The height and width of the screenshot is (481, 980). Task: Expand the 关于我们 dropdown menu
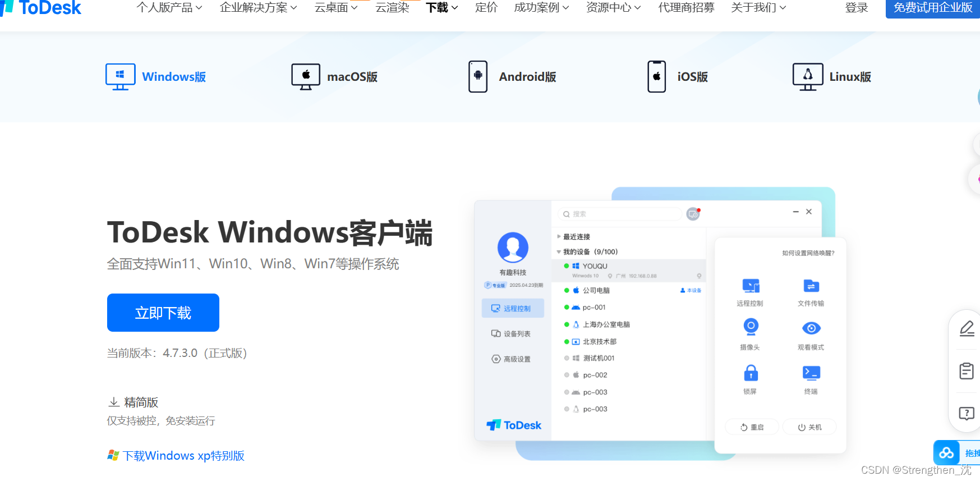coord(759,8)
